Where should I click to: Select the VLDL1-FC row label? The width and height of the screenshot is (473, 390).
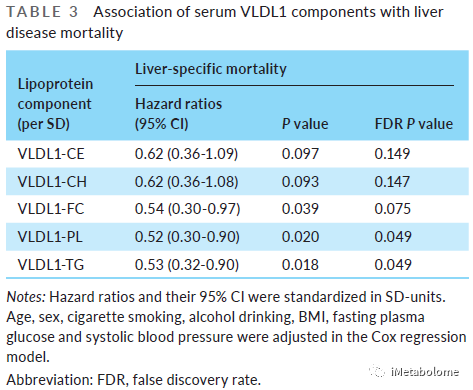[51, 209]
